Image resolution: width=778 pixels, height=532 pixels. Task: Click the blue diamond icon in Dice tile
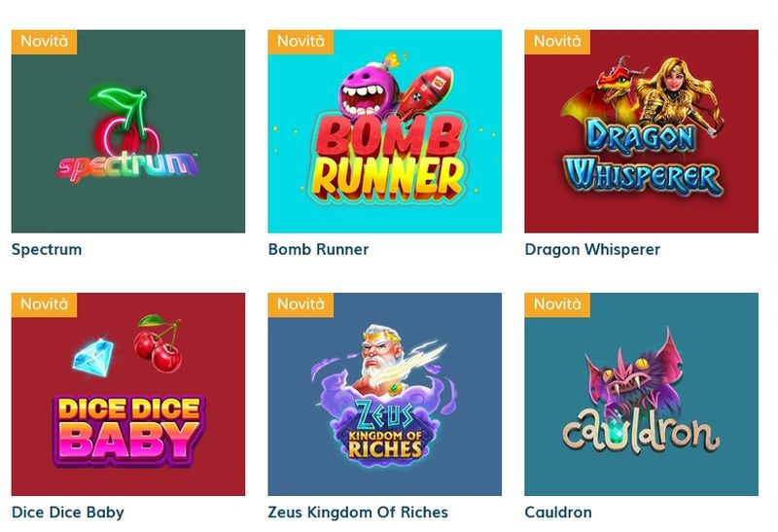[92, 356]
